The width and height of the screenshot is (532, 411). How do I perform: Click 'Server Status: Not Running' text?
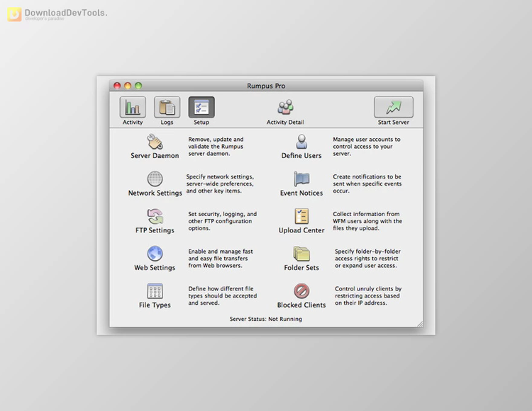coord(266,319)
